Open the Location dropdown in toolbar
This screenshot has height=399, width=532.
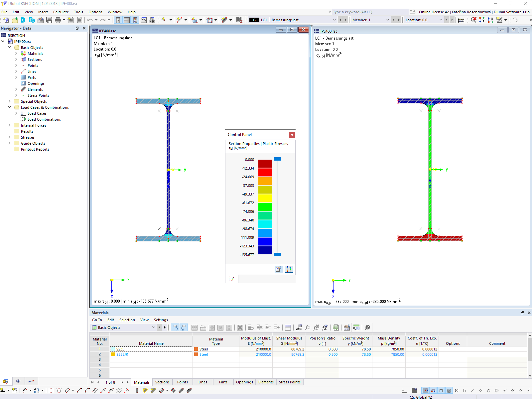point(441,20)
